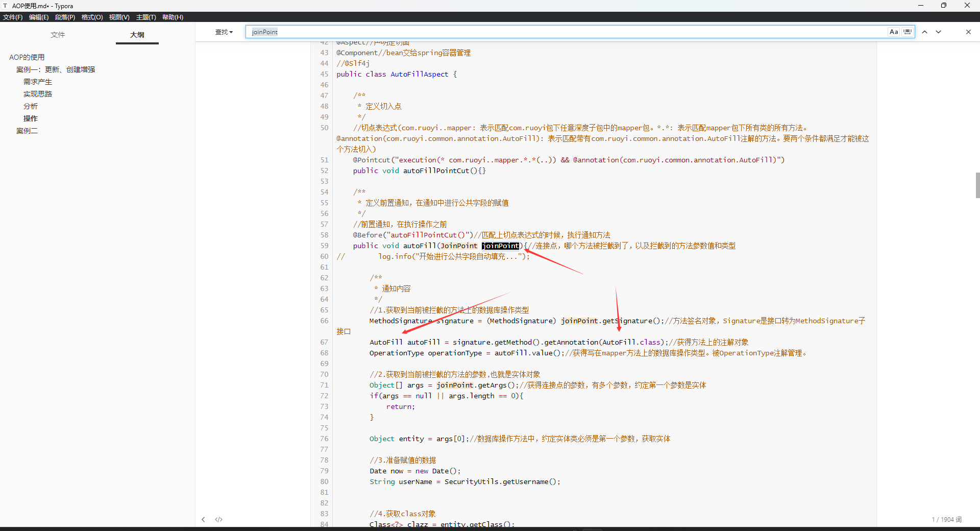The image size is (980, 531).
Task: Click the Typora title bar app icon
Action: tap(5, 6)
